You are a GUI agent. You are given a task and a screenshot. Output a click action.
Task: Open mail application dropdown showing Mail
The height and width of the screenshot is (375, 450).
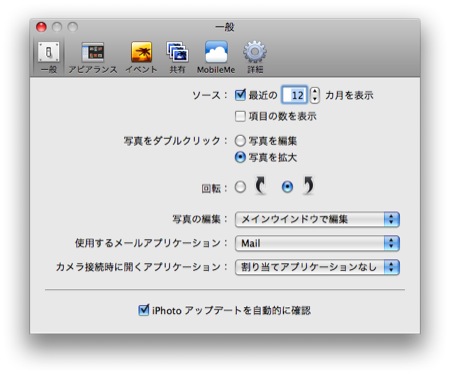tap(317, 243)
